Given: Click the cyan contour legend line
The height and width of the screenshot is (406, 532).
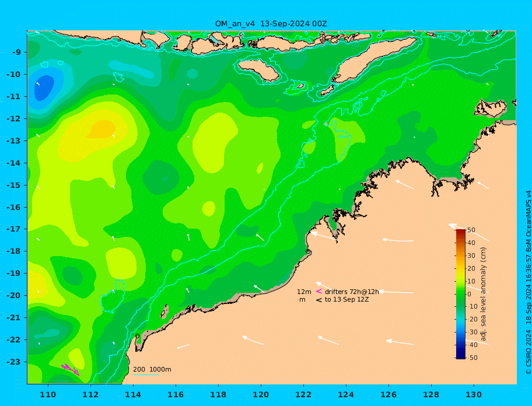Looking at the screenshot, I should [146, 374].
